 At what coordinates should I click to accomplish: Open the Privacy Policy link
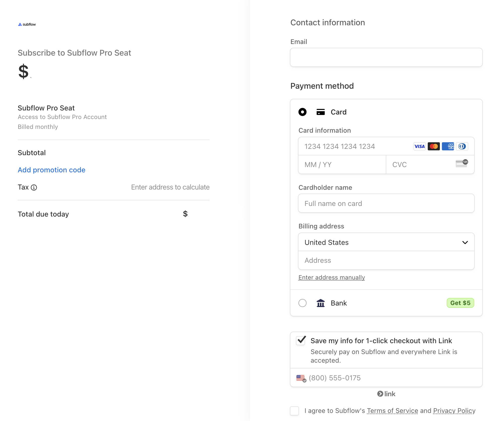click(454, 411)
